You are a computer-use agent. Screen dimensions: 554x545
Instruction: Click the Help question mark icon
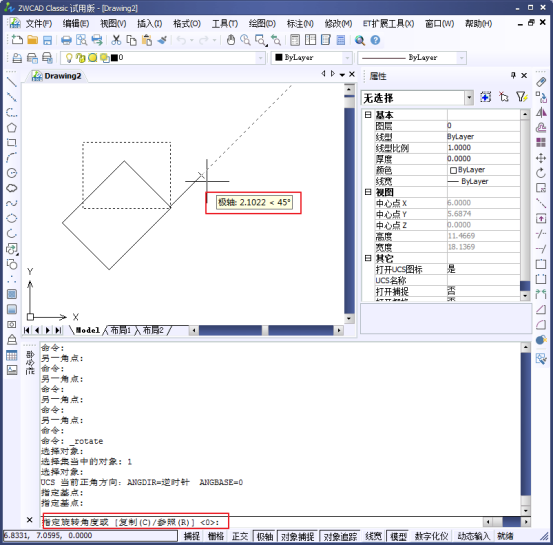[375, 40]
